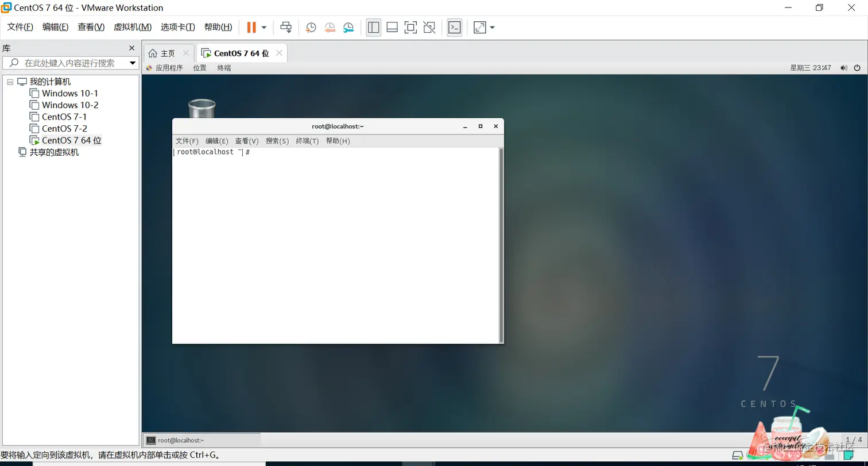The height and width of the screenshot is (466, 868).
Task: Open the 虚拟机(M) menu
Action: [133, 27]
